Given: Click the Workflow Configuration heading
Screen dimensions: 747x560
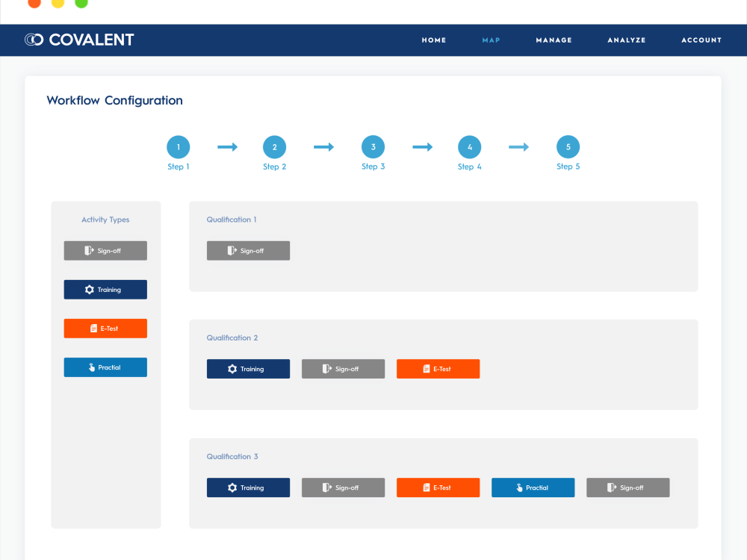Looking at the screenshot, I should tap(115, 101).
